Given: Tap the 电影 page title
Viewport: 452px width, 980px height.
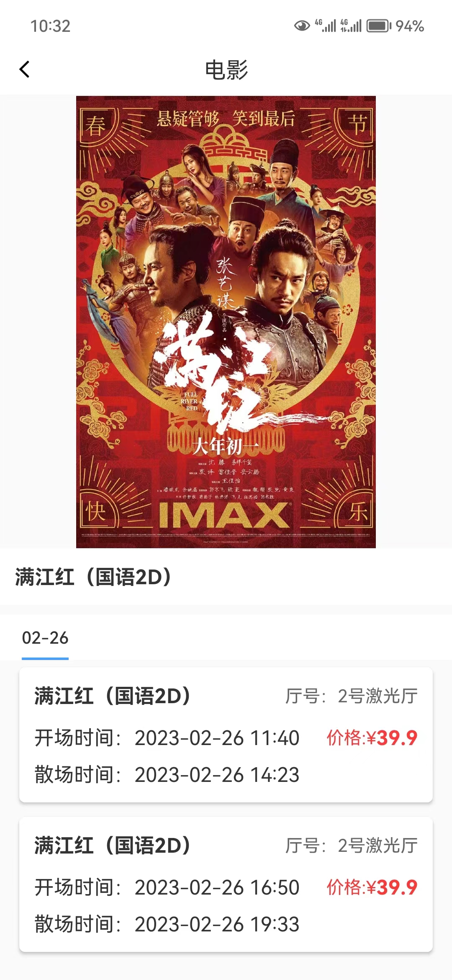Looking at the screenshot, I should (x=226, y=70).
